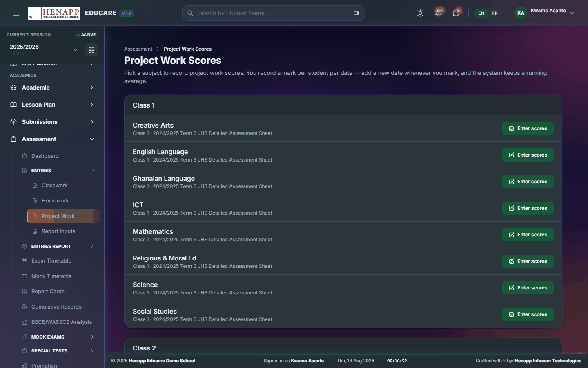Click MOCK EXAMS chart icon
Image resolution: width=588 pixels, height=368 pixels.
click(24, 337)
